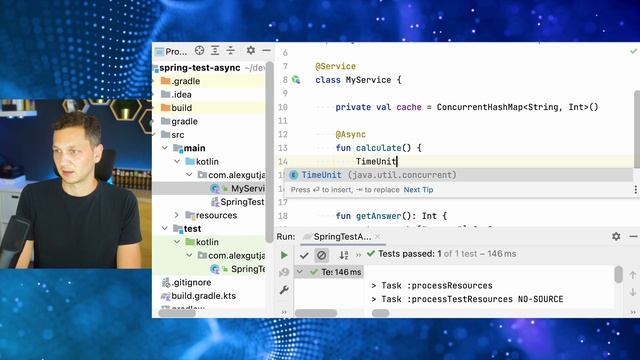Click the 146 ms test result row

(x=329, y=272)
